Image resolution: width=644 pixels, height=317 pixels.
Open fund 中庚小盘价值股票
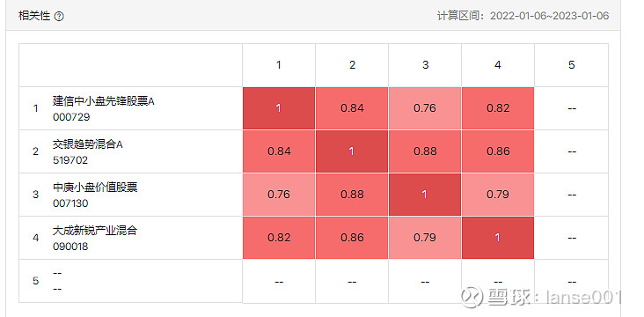coord(95,188)
